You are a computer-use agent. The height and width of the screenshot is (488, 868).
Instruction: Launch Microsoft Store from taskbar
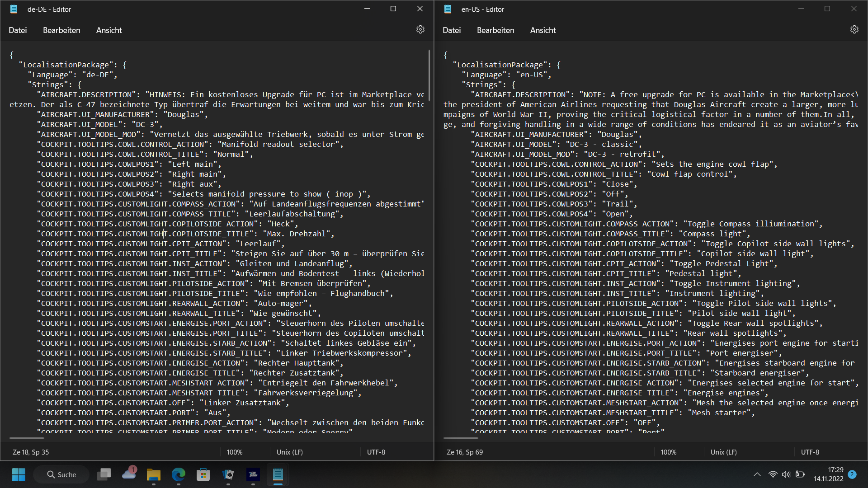(x=203, y=474)
